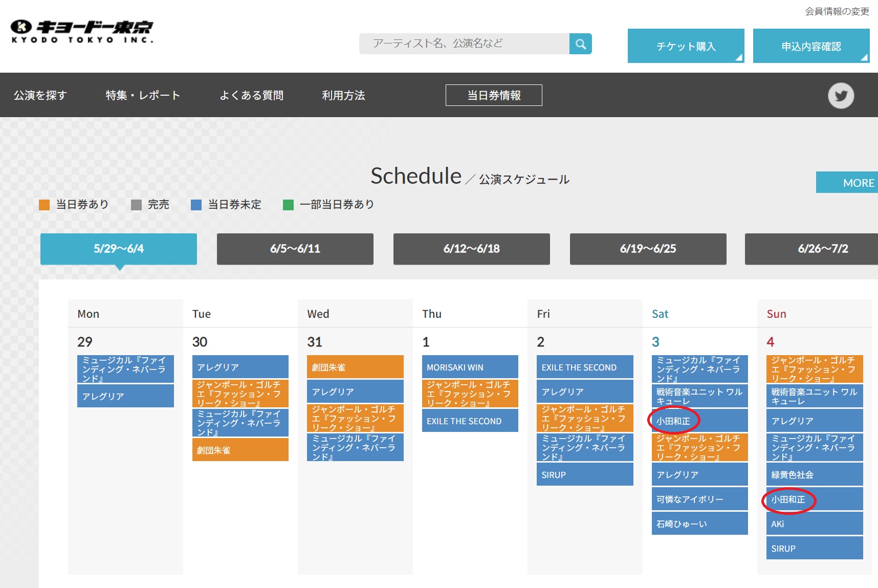Open Sunday ジャンポール・ゴルチエ event at top
The width and height of the screenshot is (878, 588).
815,369
